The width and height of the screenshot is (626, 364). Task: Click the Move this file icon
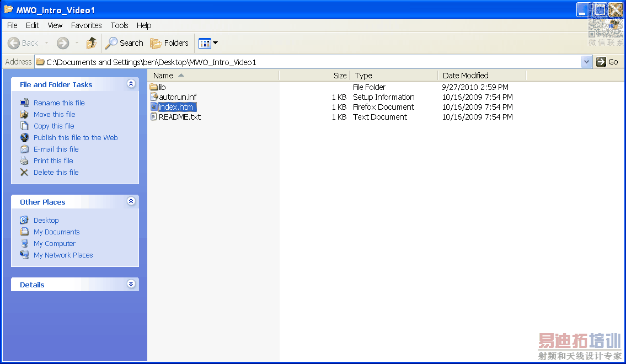pos(24,114)
